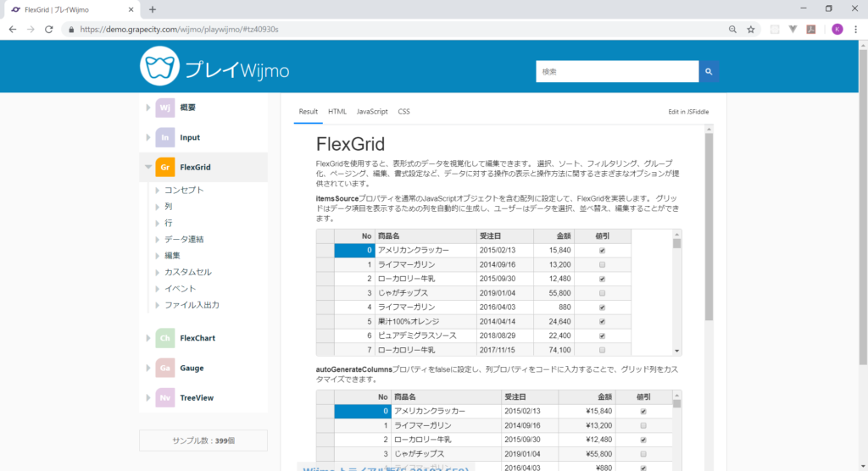868x471 pixels.
Task: Open the browser zoom magnifier icon
Action: coord(732,30)
